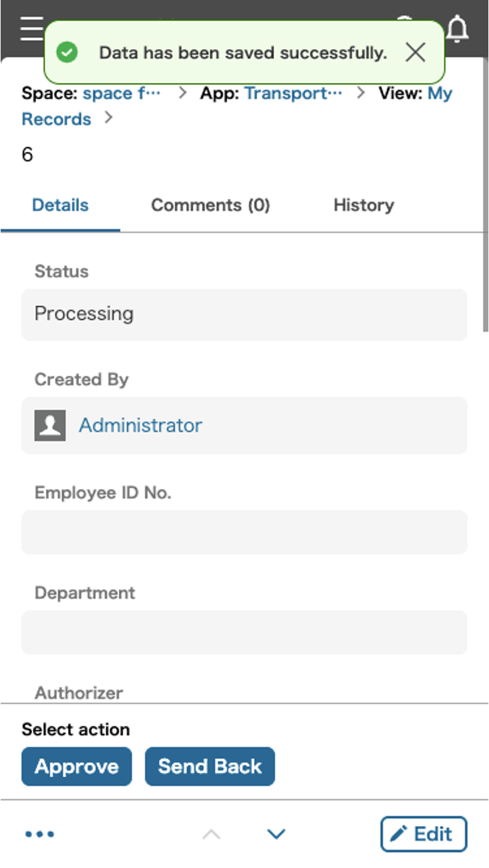Switch to the Comments (0) tab
Viewport: 489px width, 868px height.
click(x=210, y=205)
